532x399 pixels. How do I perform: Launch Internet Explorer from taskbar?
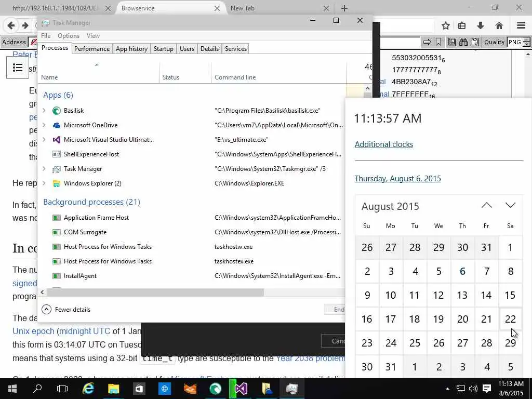pyautogui.click(x=88, y=389)
